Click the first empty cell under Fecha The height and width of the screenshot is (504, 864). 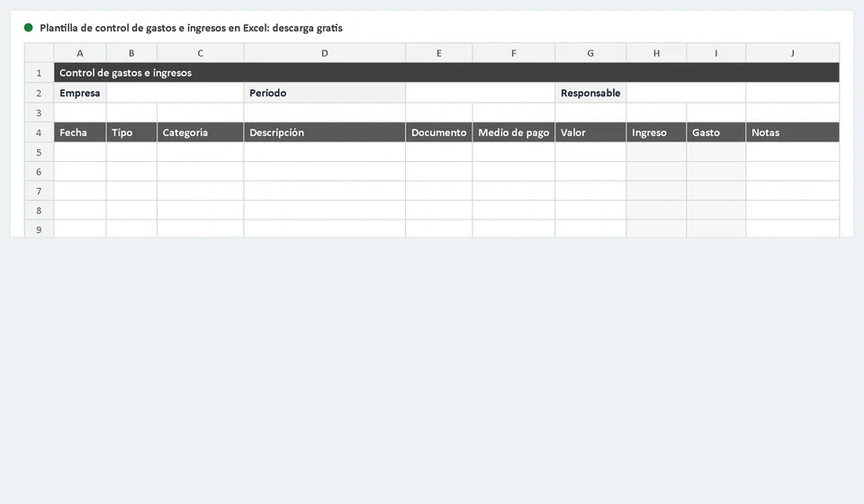coord(80,152)
